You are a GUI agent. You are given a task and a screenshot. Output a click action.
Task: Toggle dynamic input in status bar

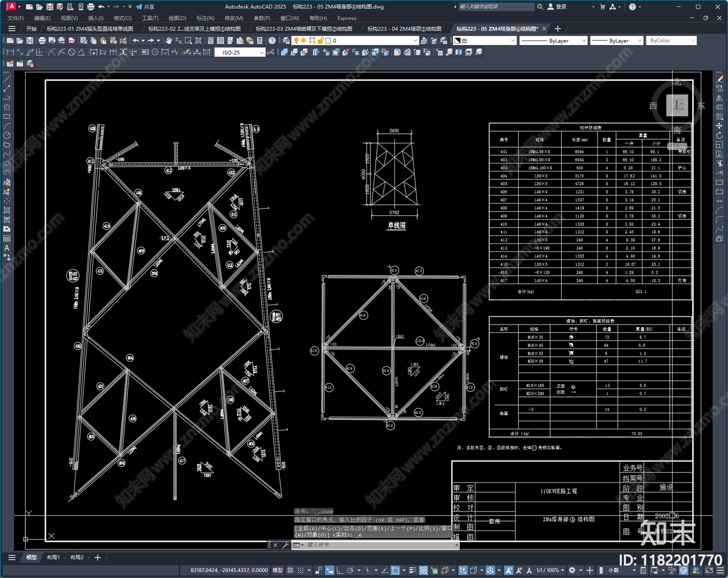click(329, 570)
